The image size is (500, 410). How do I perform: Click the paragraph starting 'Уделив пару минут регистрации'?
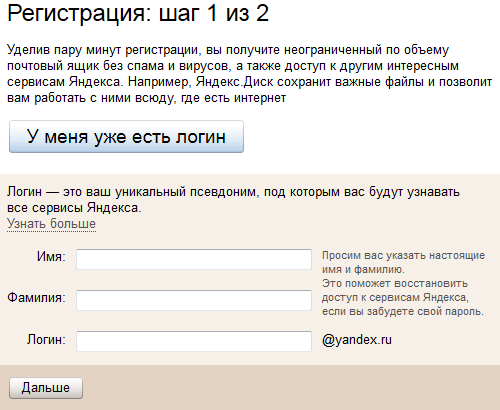click(249, 74)
